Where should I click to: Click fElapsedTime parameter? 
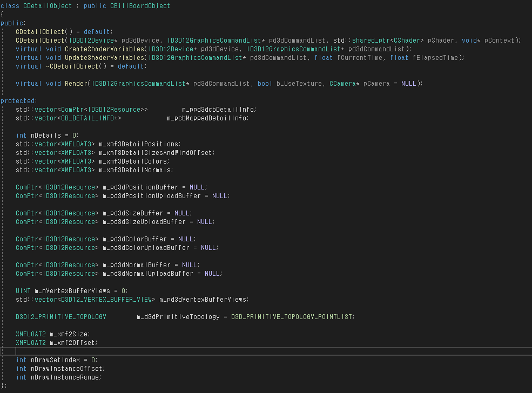pyautogui.click(x=435, y=58)
